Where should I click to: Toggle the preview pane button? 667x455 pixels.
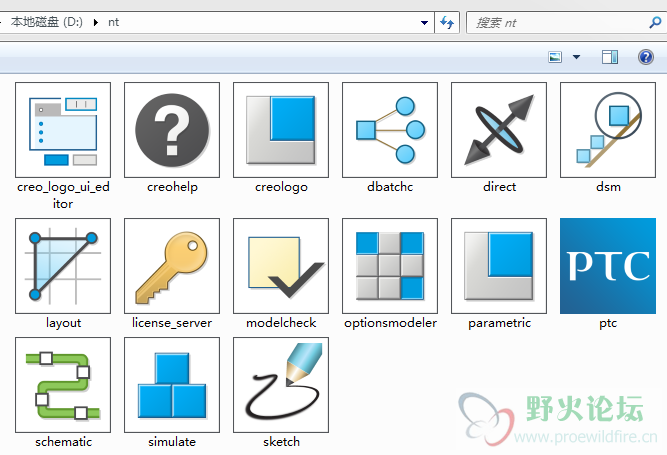(610, 57)
